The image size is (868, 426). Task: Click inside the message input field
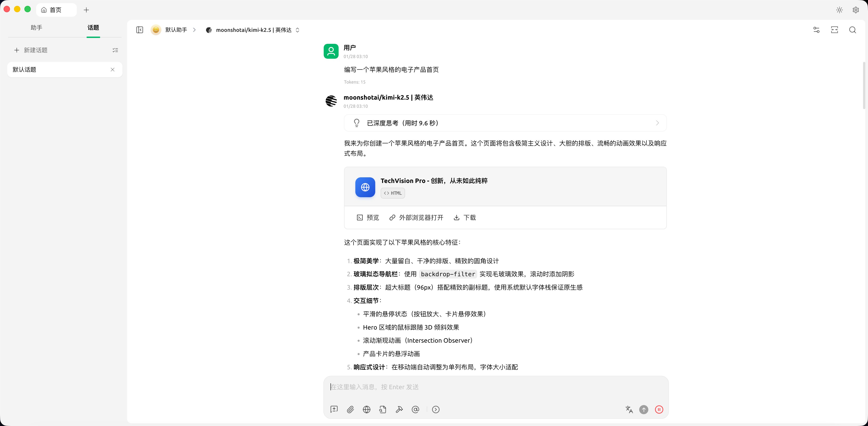[x=472, y=387]
